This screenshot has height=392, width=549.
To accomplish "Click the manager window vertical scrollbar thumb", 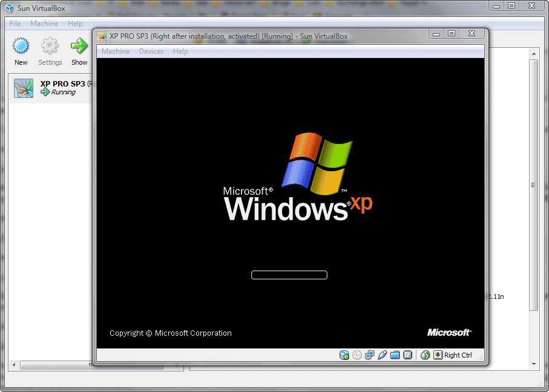I will (x=533, y=185).
